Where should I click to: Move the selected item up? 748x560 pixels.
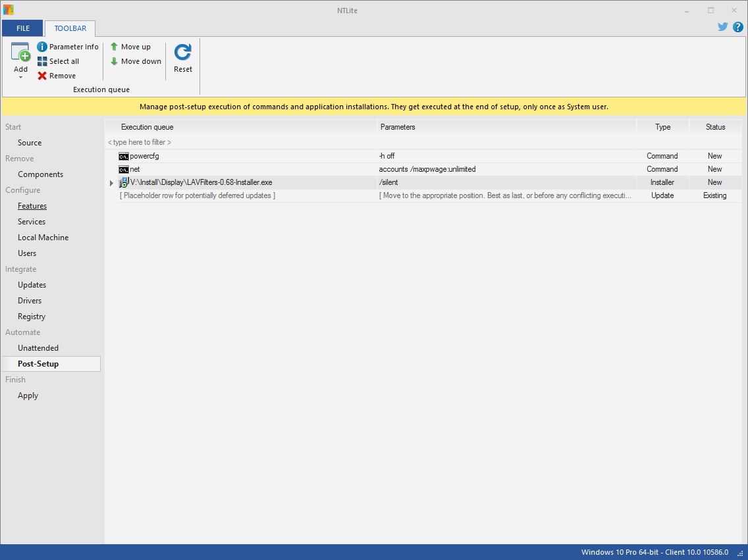tap(130, 47)
